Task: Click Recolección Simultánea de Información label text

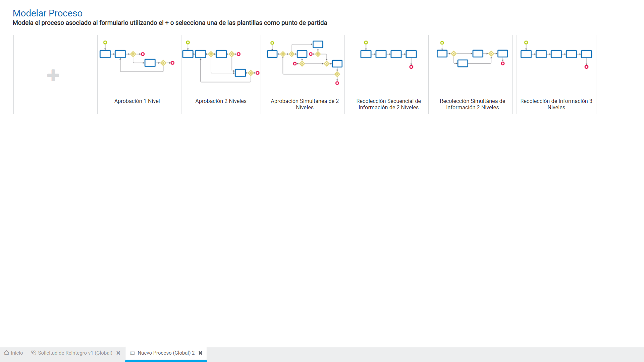Action: 472,104
